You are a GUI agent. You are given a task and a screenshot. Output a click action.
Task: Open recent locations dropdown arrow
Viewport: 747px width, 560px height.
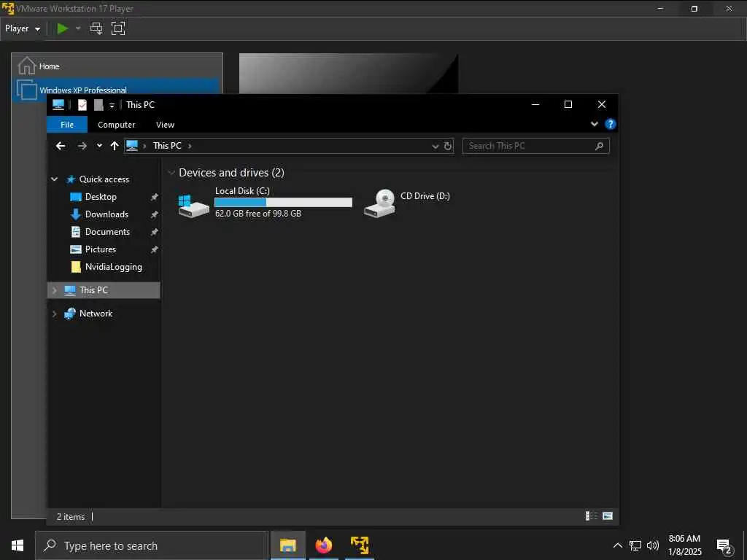(99, 146)
